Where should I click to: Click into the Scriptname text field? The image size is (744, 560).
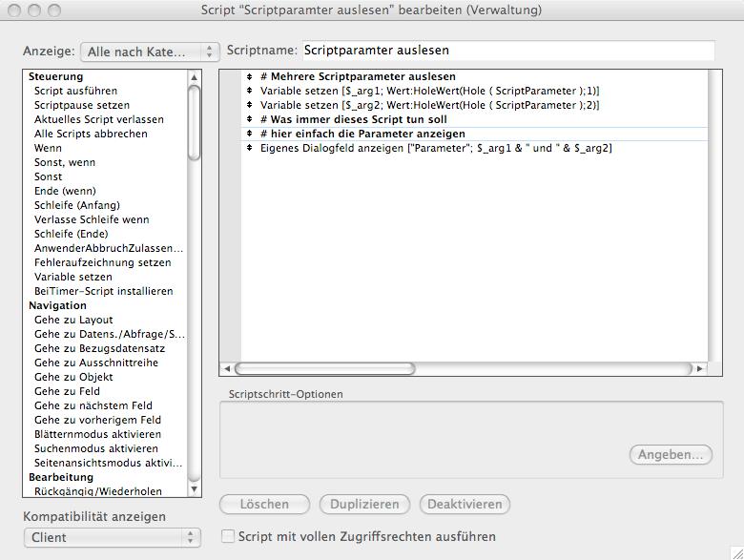(x=506, y=51)
